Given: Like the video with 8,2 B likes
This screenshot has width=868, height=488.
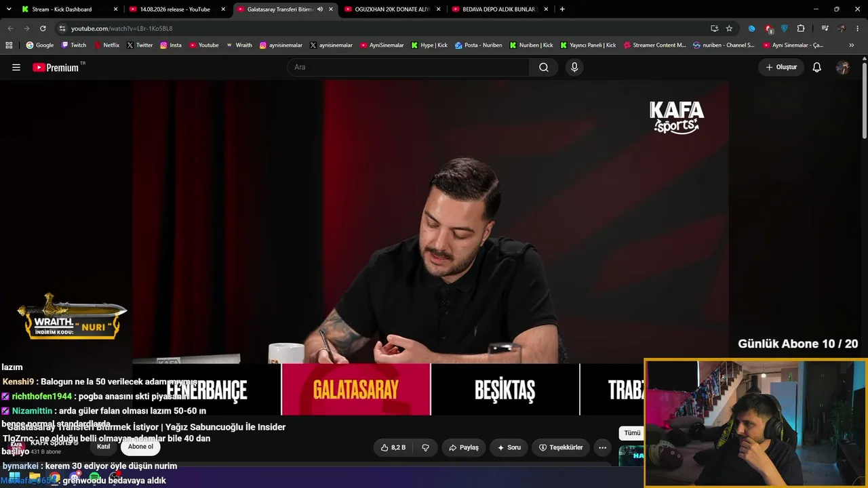Looking at the screenshot, I should click(x=393, y=447).
